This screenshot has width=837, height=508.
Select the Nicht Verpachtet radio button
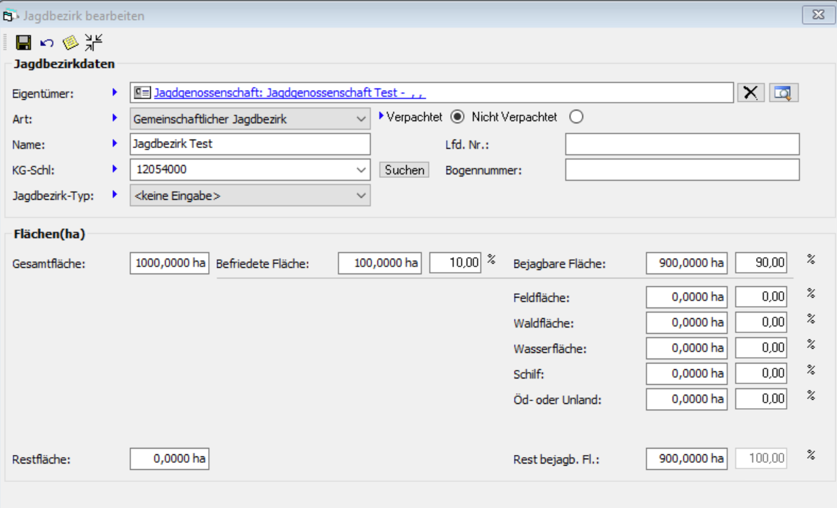(575, 117)
